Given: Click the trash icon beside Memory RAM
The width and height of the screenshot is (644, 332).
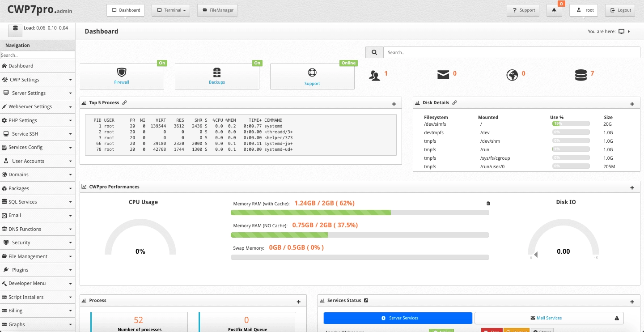Looking at the screenshot, I should click(x=488, y=204).
